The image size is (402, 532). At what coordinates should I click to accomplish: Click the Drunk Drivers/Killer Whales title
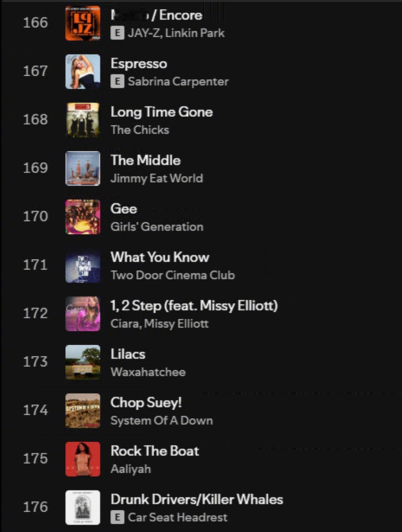[197, 499]
